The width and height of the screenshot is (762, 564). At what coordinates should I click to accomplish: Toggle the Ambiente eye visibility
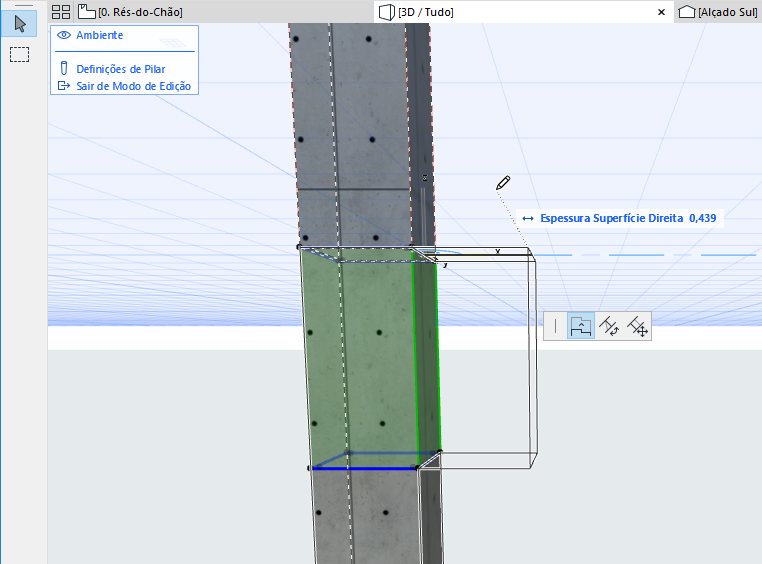point(64,35)
